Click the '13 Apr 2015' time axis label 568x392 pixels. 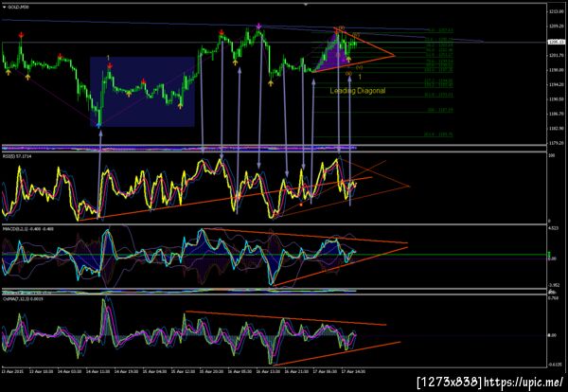click(x=10, y=371)
